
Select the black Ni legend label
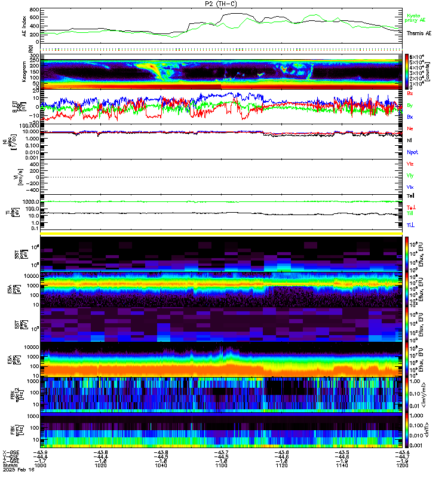click(x=409, y=140)
